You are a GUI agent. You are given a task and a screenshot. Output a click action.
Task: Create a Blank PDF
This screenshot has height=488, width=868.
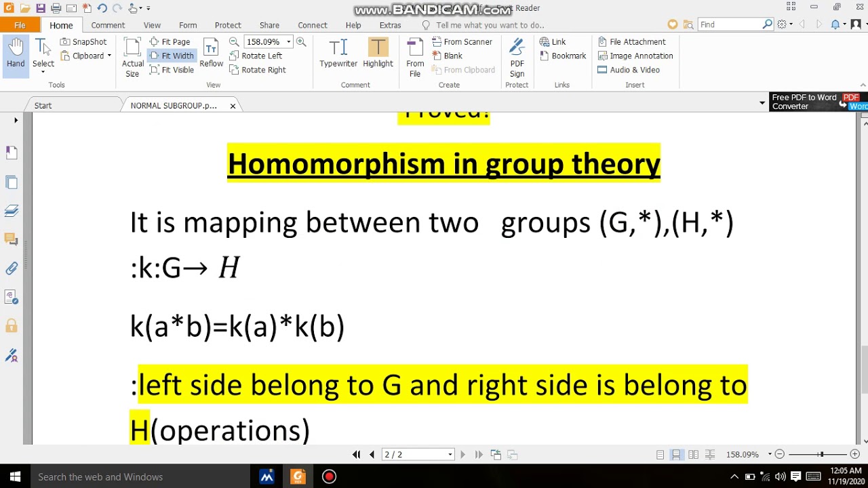tap(447, 56)
